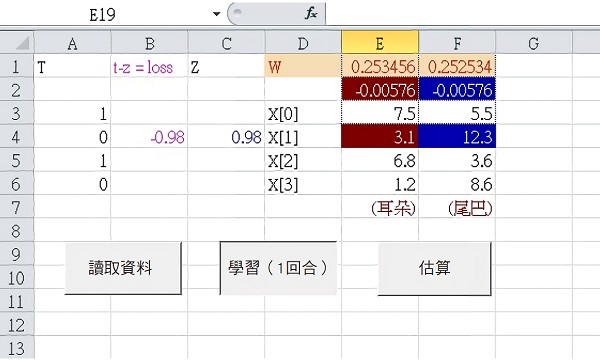Click the (耳朵) label cell
Viewport: 600px width, 360px height.
[380, 207]
